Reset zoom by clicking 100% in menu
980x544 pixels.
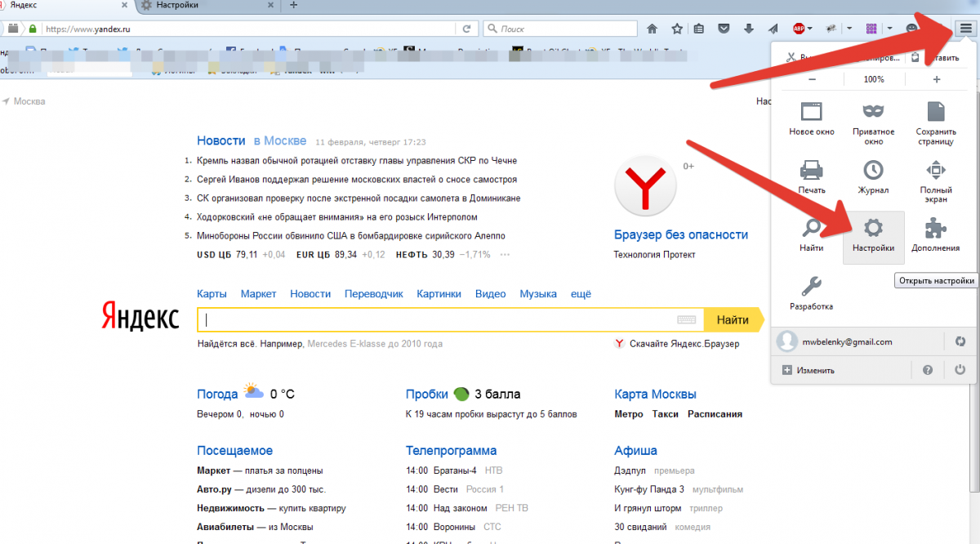point(874,79)
